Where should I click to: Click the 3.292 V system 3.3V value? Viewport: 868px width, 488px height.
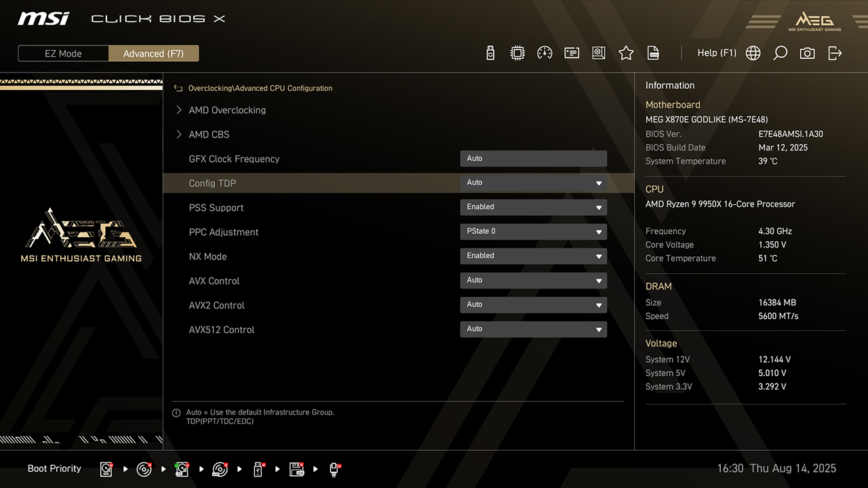click(772, 386)
